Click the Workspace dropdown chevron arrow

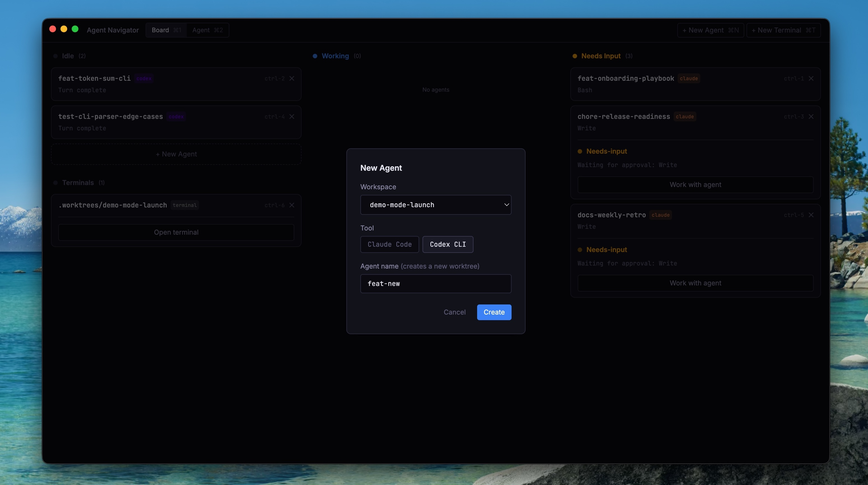click(506, 205)
